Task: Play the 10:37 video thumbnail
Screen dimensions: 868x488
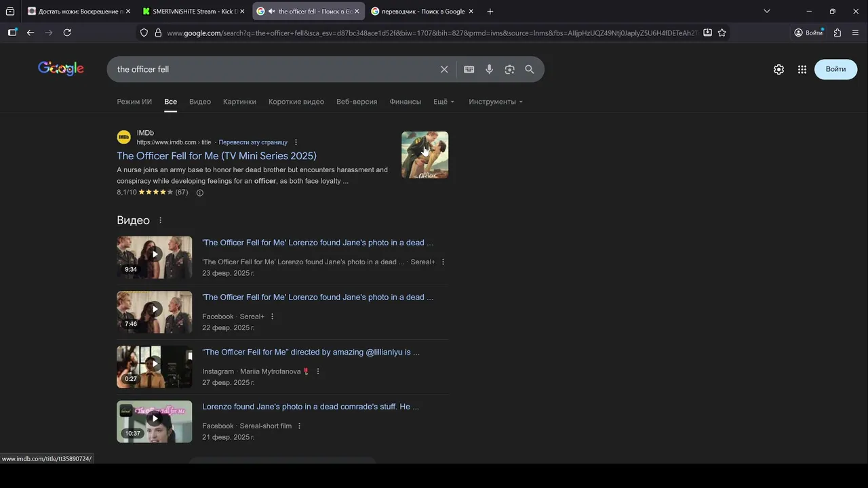Action: tap(155, 422)
